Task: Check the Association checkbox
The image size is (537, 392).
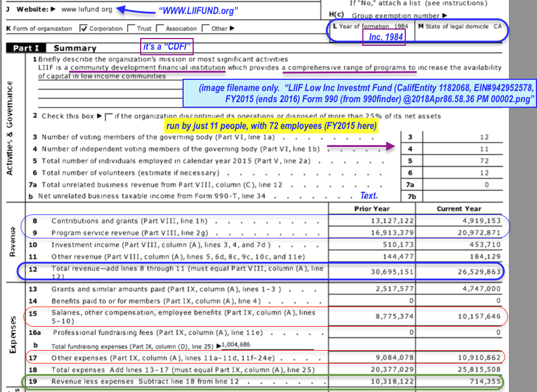Action: (160, 28)
